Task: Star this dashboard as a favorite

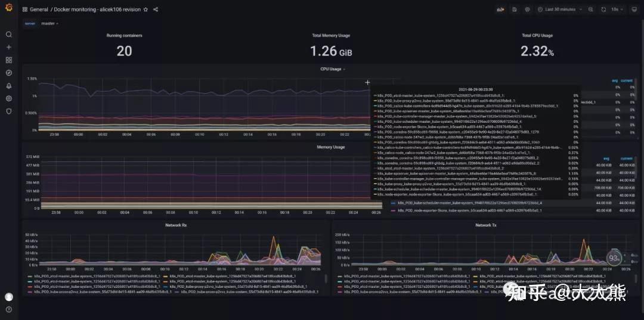Action: pos(145,10)
